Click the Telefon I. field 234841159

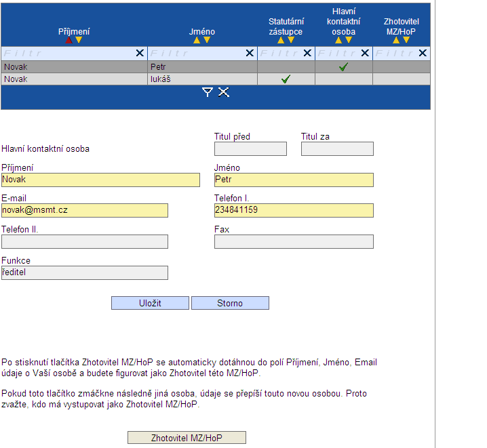(294, 210)
